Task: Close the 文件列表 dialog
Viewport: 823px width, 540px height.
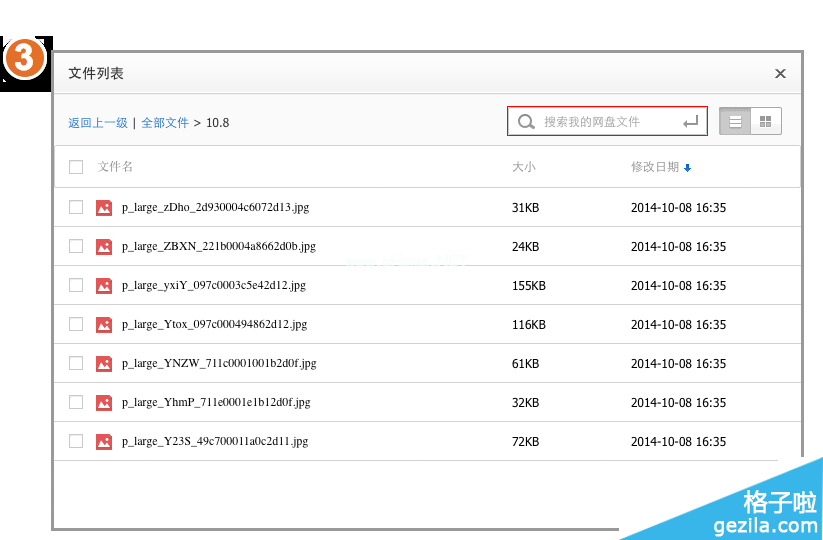Action: 780,73
